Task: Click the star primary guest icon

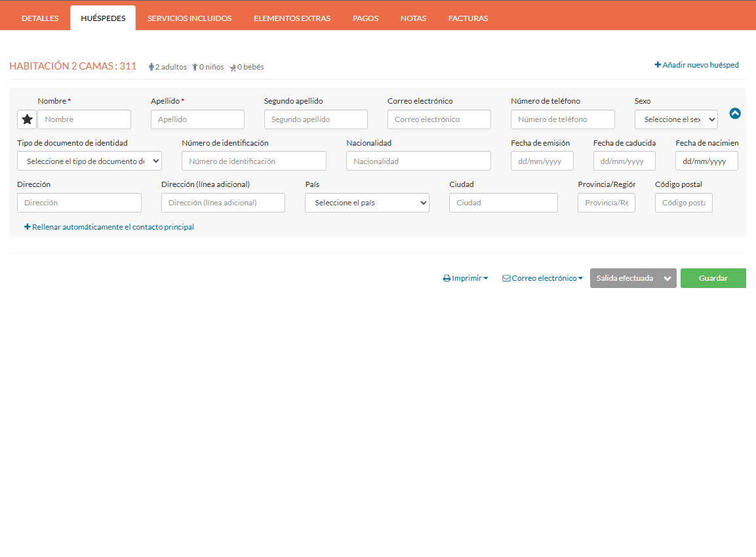Action: (27, 119)
